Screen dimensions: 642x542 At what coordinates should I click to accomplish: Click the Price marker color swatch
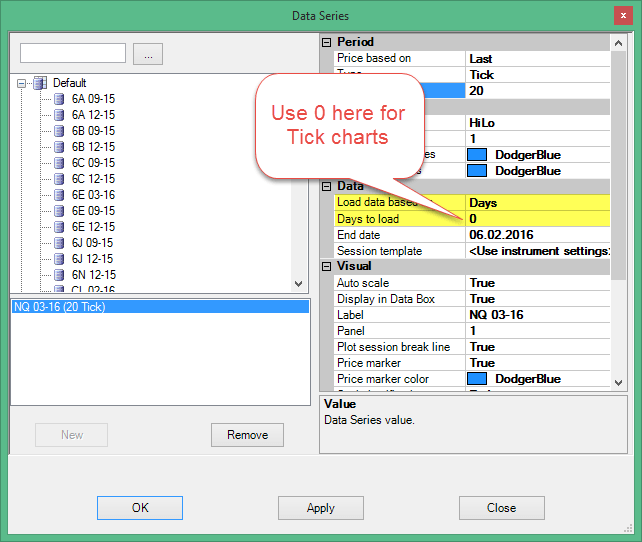477,379
